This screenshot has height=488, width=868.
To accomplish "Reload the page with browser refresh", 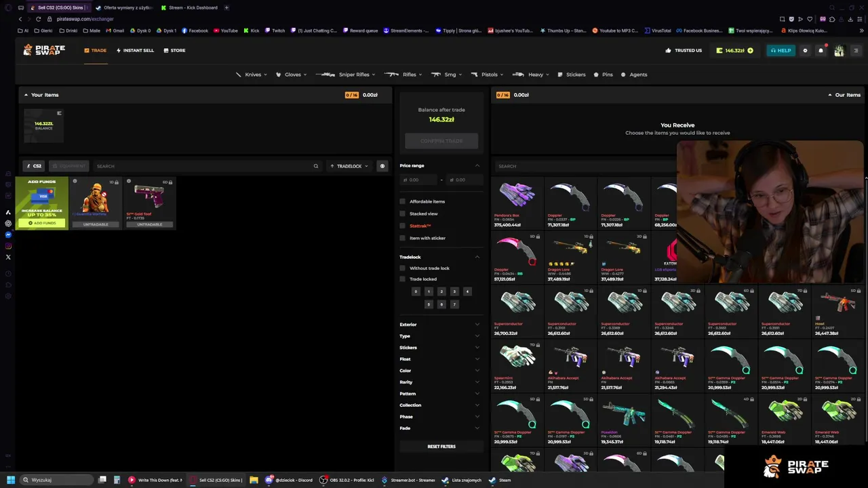I will point(38,19).
